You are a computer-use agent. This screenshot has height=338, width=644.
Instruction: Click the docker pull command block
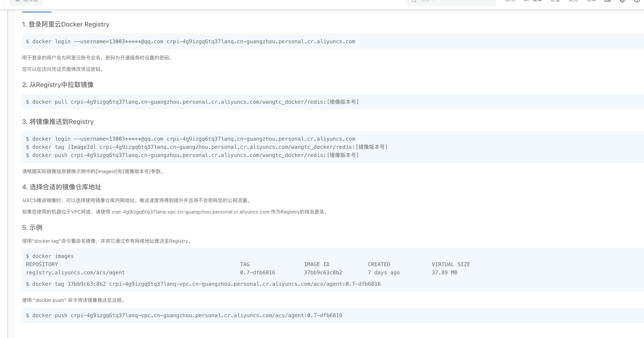click(x=192, y=102)
